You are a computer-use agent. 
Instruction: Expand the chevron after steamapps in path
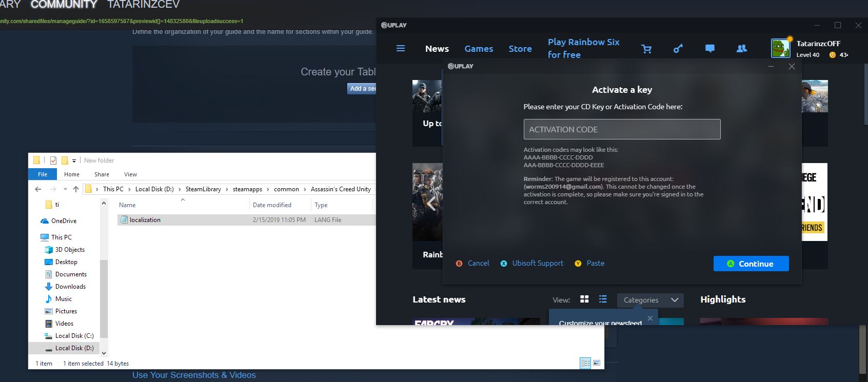pos(268,189)
